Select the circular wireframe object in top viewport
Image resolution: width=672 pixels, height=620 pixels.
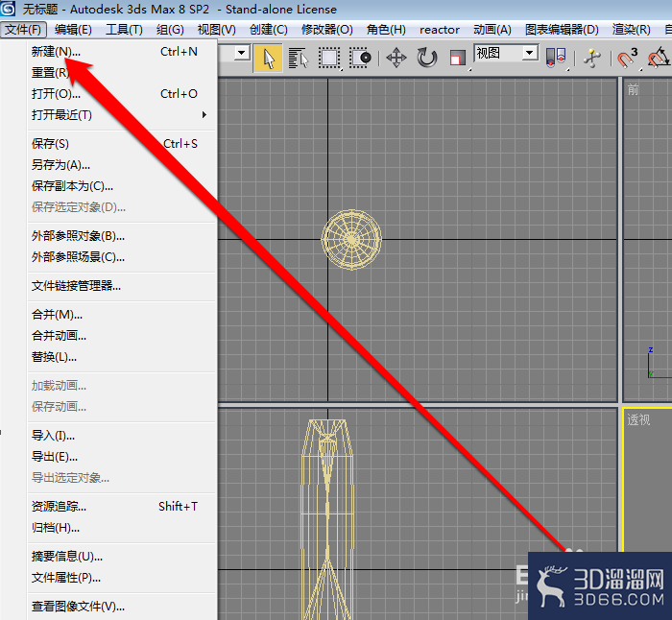[x=351, y=240]
